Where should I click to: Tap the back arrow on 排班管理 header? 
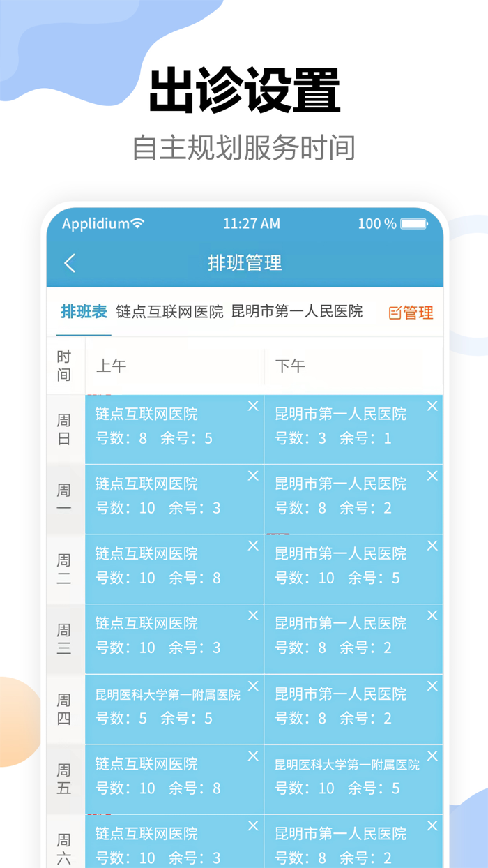tap(68, 264)
